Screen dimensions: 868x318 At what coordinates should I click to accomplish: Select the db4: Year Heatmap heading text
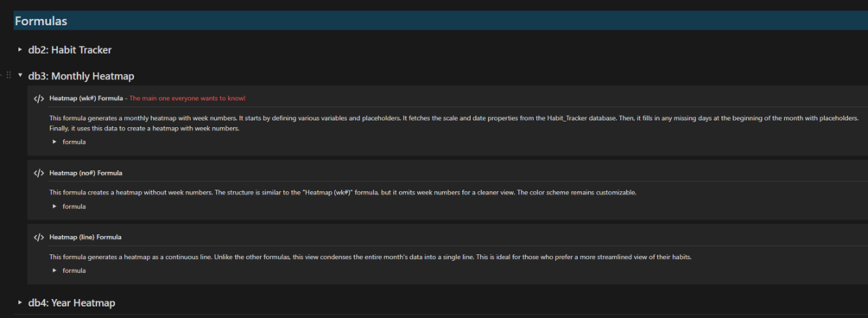(x=72, y=303)
